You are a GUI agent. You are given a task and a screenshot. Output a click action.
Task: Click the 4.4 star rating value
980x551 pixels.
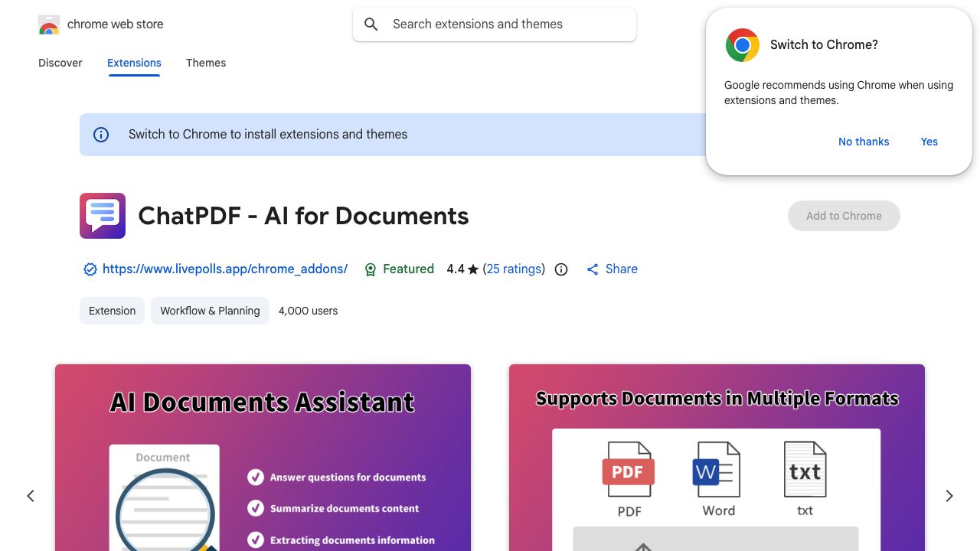pos(456,269)
